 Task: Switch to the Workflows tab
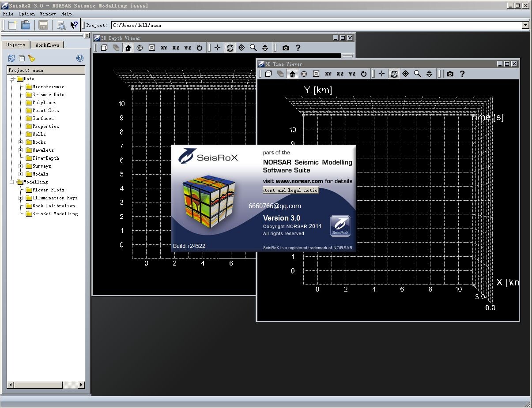47,45
